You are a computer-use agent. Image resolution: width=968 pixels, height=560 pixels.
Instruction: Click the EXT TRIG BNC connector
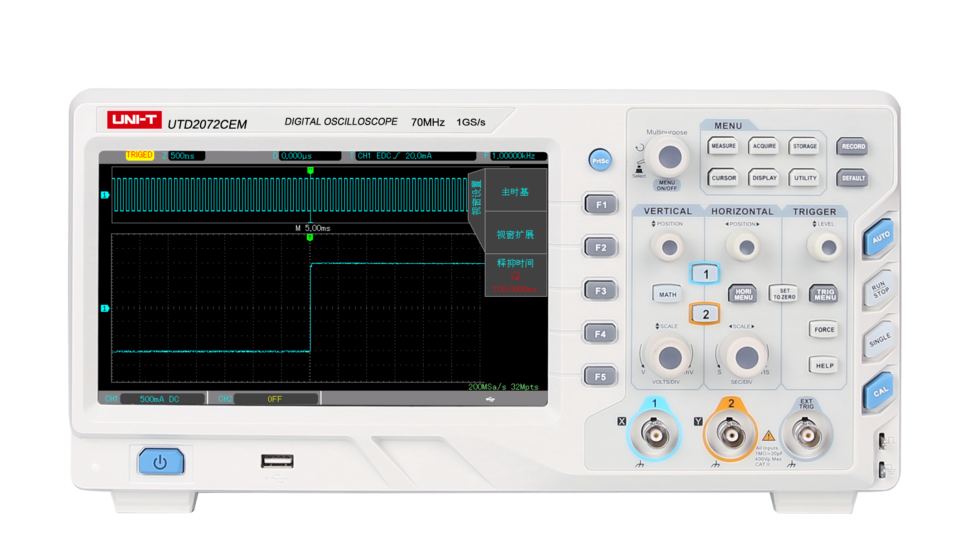(807, 434)
